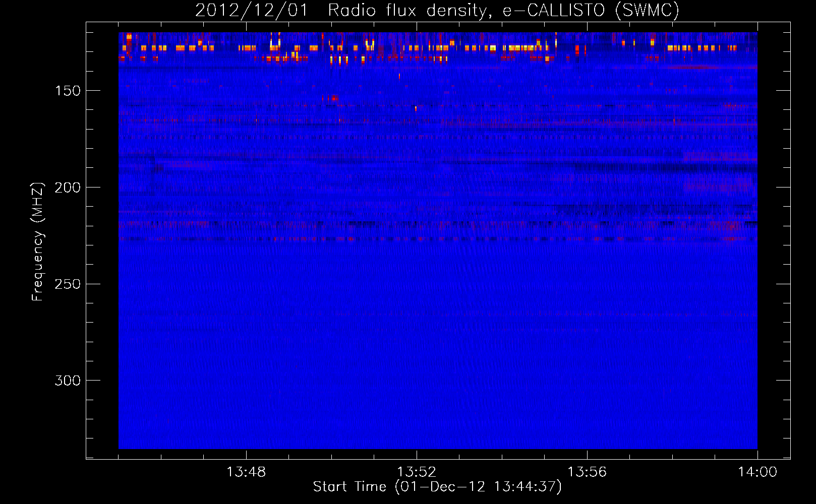Click the 250 frequency tick label
The height and width of the screenshot is (504, 816).
click(x=68, y=284)
